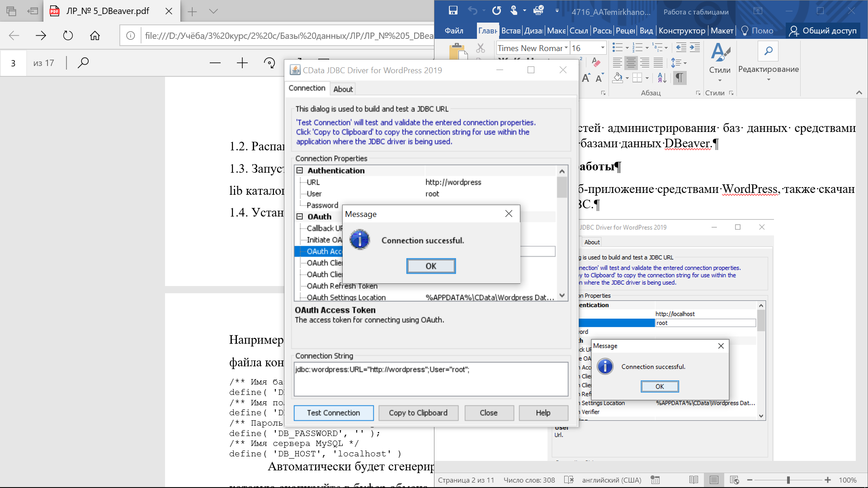
Task: Open the font size 16 dropdown
Action: [602, 48]
